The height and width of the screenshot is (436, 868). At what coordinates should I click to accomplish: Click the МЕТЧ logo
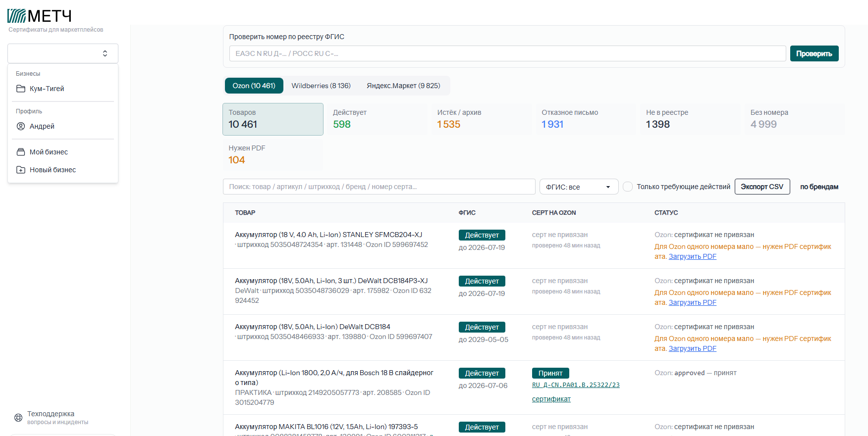[40, 16]
